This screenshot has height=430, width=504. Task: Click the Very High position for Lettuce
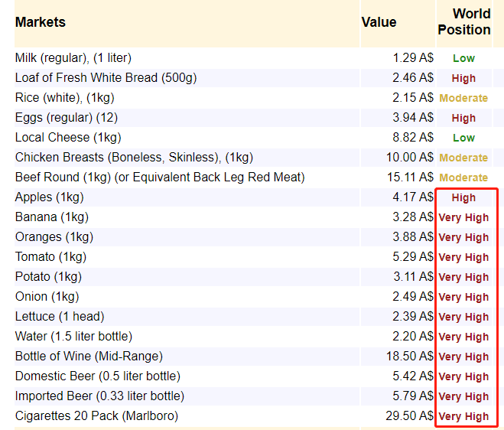(463, 317)
